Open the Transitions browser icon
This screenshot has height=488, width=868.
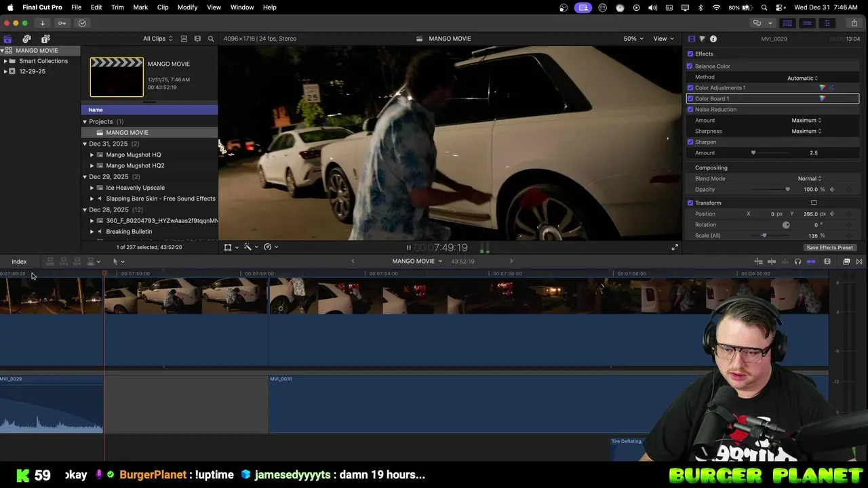pyautogui.click(x=859, y=262)
